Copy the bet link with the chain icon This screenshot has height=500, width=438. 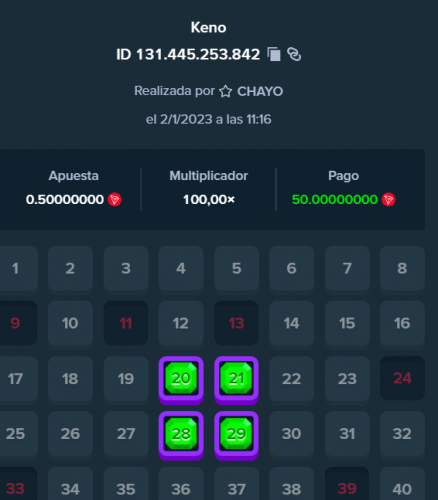pos(294,54)
